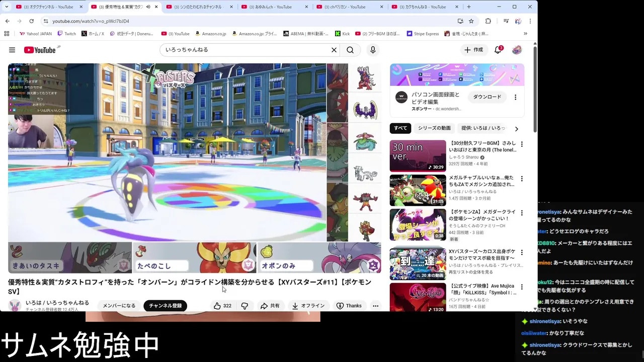Switch to カクちゃんねる tab
This screenshot has height=362, width=644.
click(x=425, y=7)
